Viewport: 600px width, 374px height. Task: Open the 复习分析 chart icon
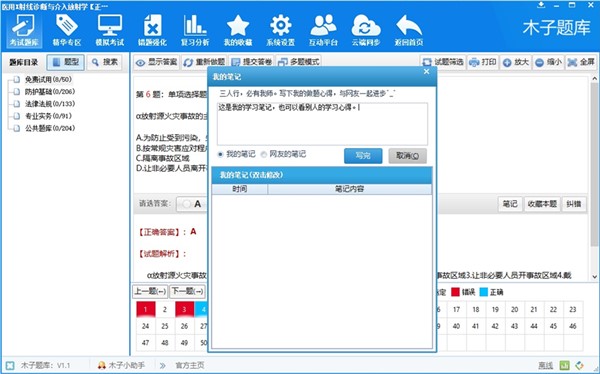(195, 30)
